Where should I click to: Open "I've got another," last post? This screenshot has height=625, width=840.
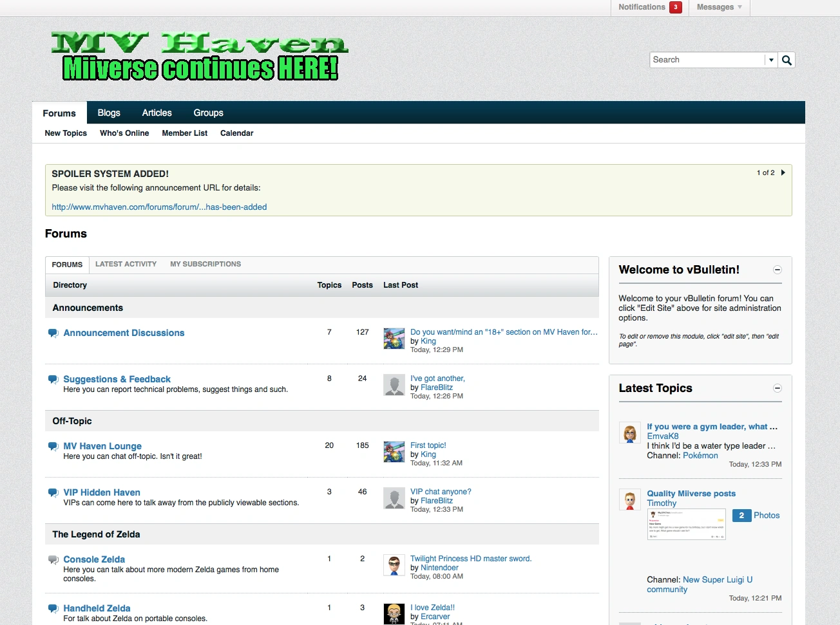(437, 378)
